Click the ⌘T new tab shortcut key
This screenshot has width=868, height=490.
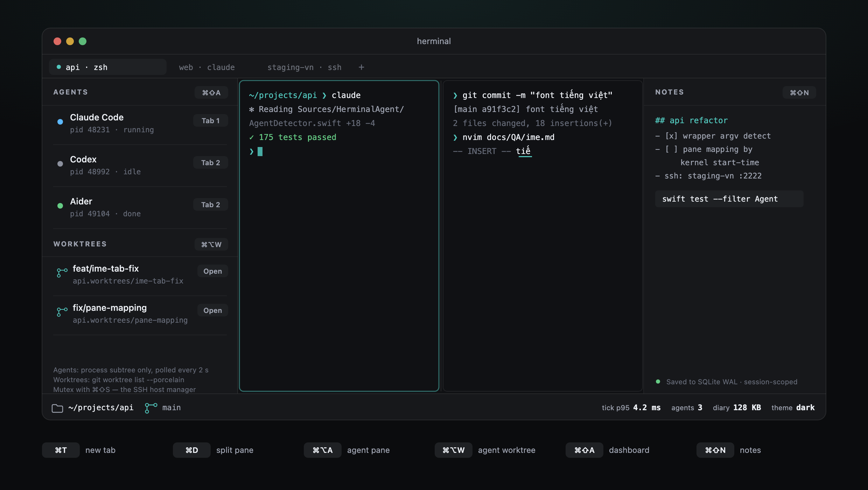(x=61, y=450)
